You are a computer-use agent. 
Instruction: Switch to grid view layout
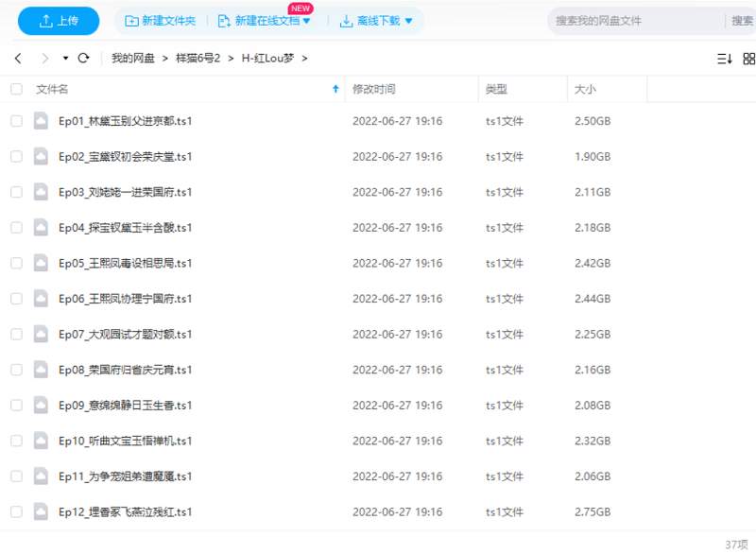click(748, 59)
